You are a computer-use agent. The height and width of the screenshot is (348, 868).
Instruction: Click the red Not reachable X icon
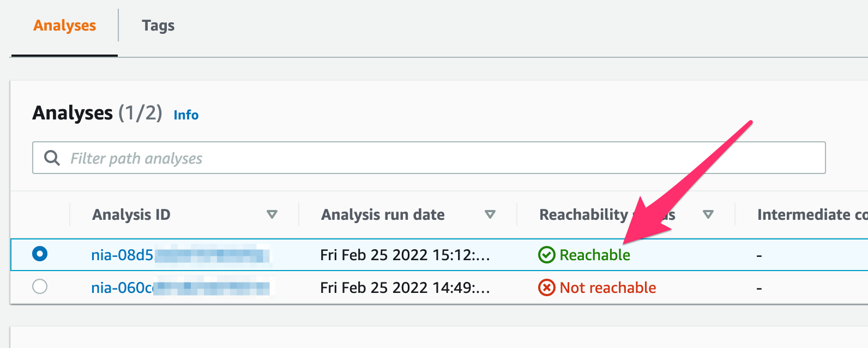point(546,287)
